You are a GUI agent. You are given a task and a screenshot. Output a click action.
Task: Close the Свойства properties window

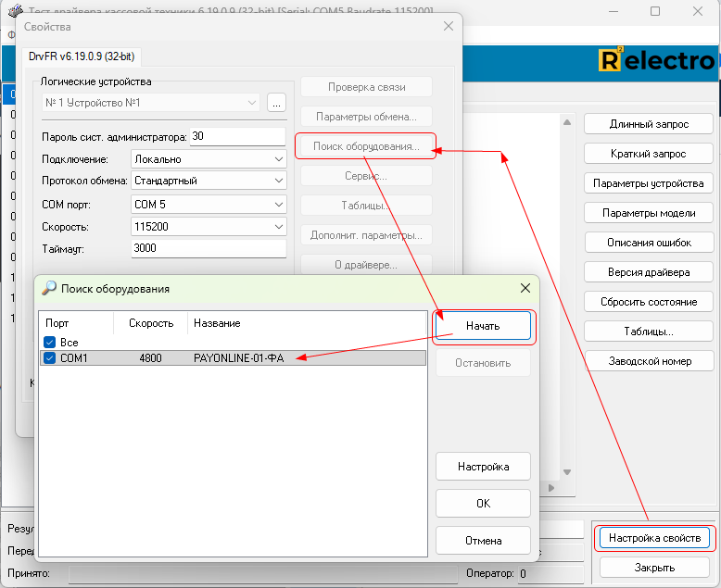448,27
